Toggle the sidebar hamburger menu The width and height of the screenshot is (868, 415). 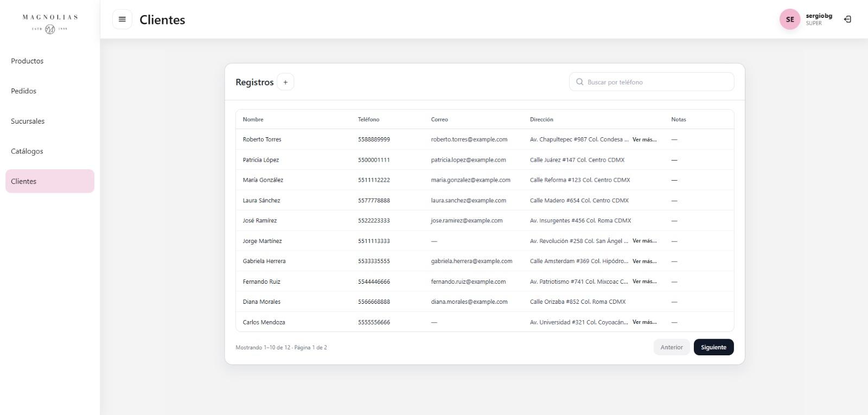[122, 20]
